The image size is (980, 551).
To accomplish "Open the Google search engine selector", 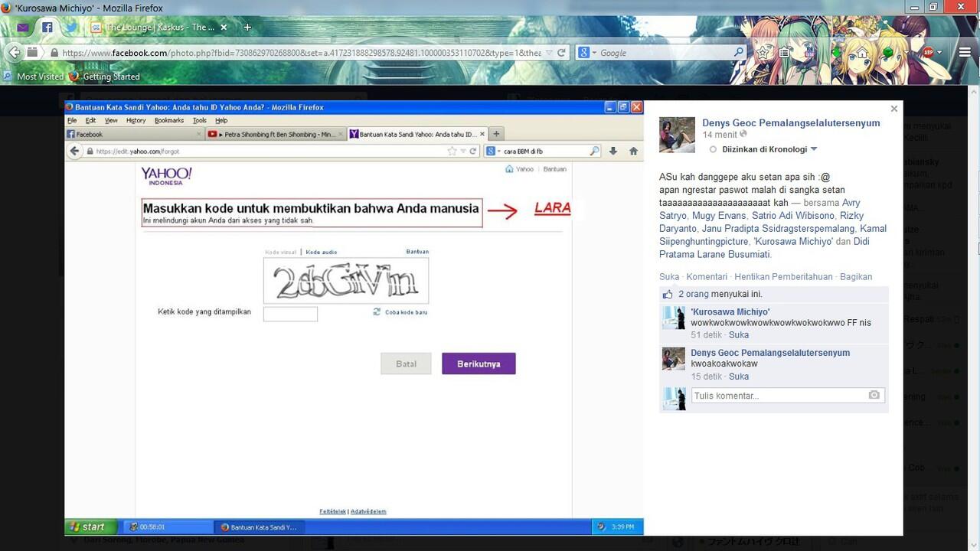I will [x=586, y=53].
